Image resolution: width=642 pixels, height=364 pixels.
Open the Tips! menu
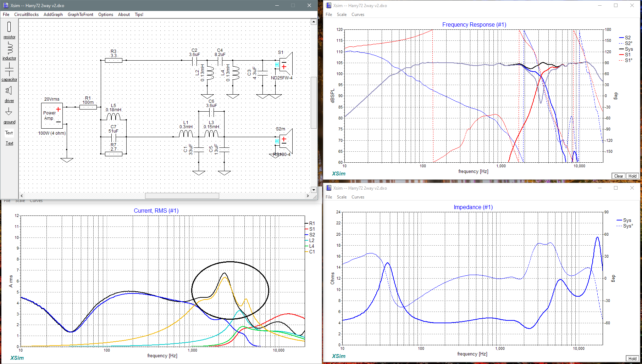point(139,15)
